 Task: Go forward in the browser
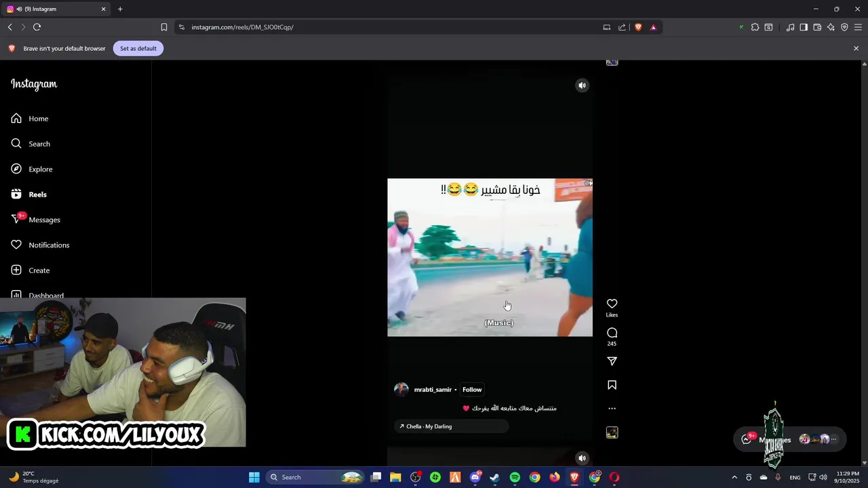(x=23, y=27)
